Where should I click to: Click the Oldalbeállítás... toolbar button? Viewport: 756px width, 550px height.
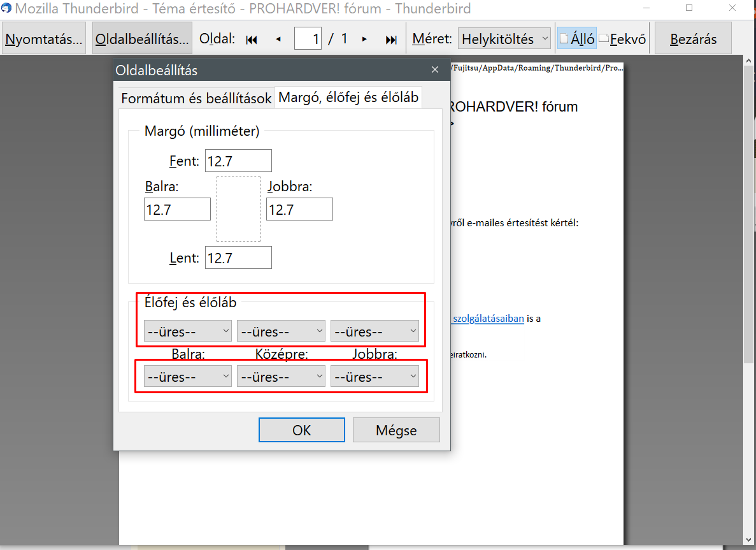[142, 39]
